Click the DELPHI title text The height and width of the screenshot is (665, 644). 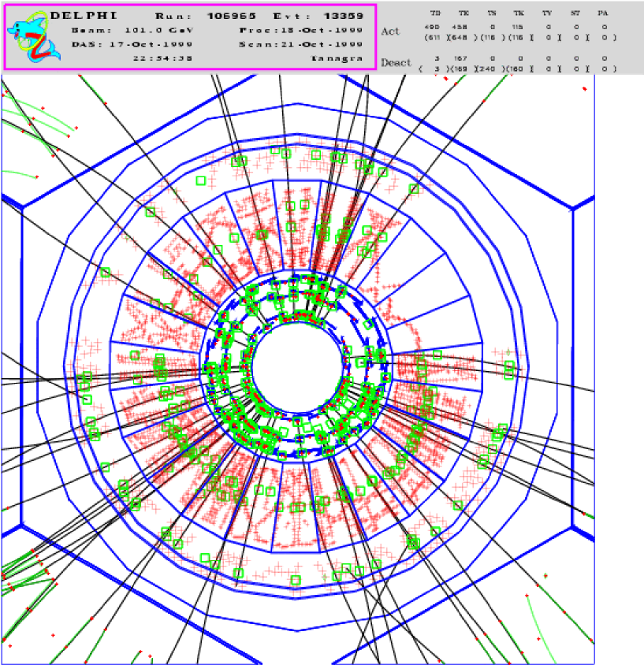click(x=74, y=15)
